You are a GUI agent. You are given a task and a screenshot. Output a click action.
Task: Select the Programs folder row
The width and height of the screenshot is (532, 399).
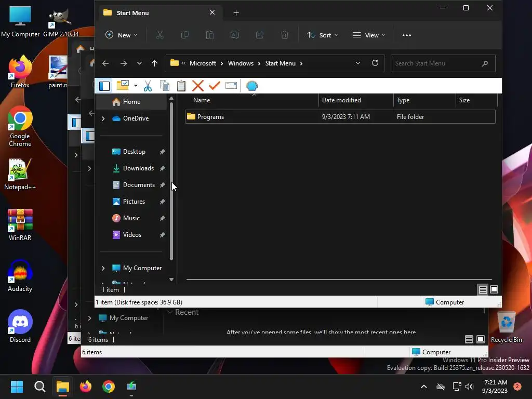pos(340,117)
